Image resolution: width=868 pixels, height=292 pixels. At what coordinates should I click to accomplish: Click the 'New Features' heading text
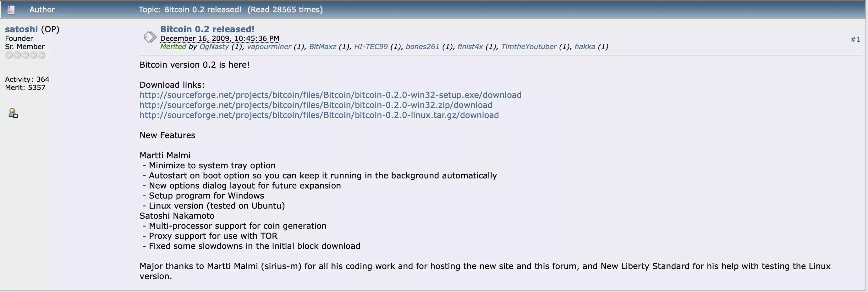click(x=167, y=135)
